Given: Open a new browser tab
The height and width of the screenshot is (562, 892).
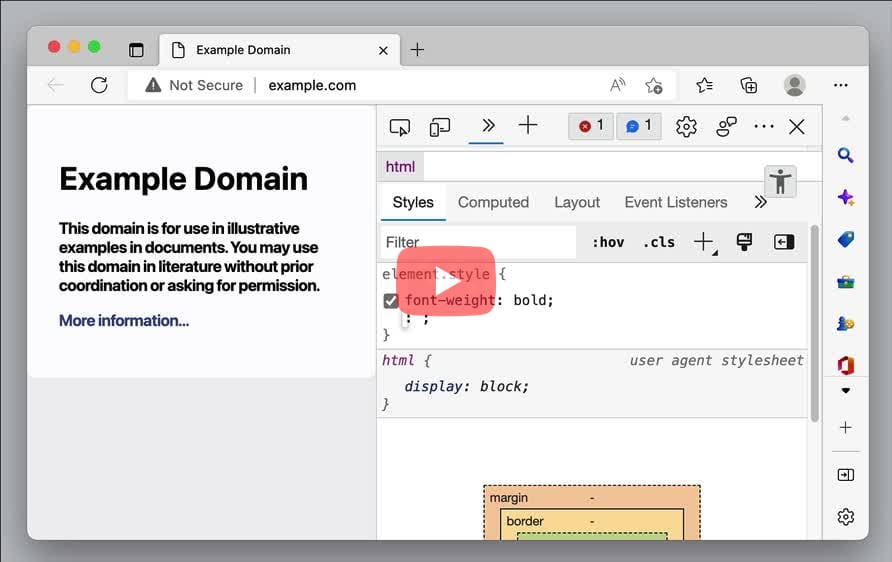Looking at the screenshot, I should 417,50.
